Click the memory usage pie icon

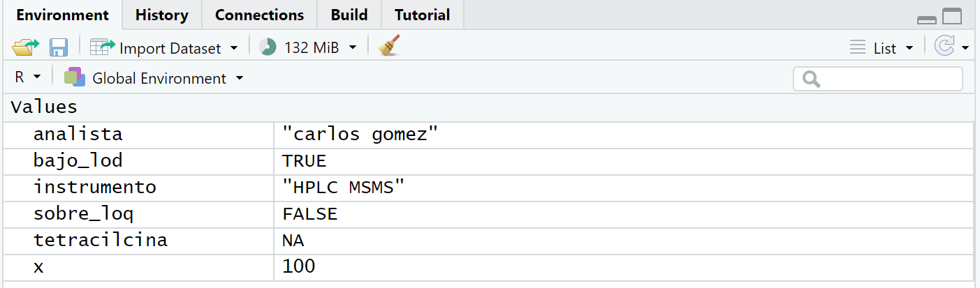point(268,47)
